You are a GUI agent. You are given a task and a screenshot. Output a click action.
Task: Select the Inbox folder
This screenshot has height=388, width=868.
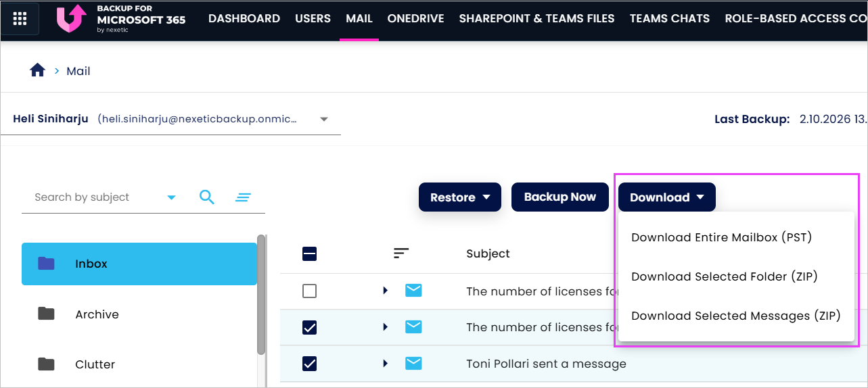coord(139,264)
